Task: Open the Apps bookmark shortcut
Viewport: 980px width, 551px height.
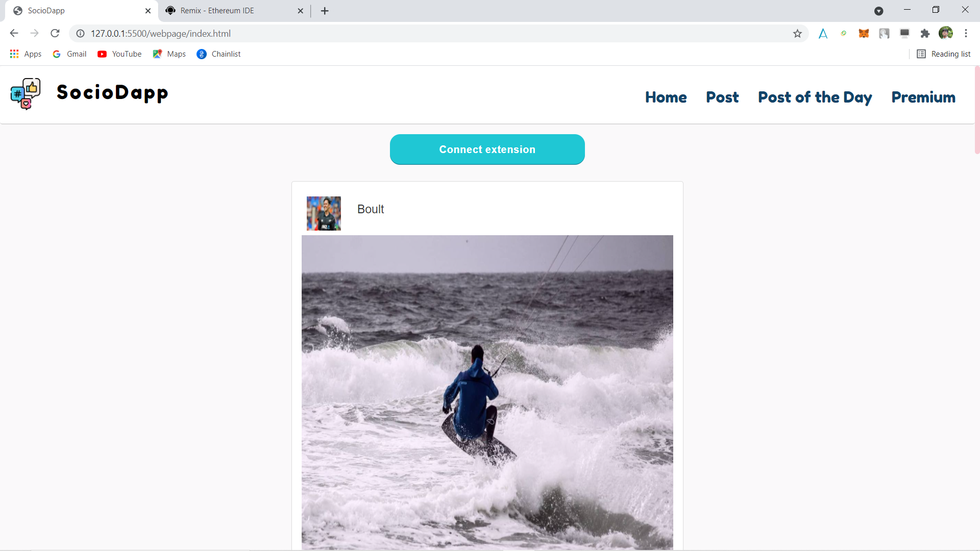Action: click(x=26, y=54)
